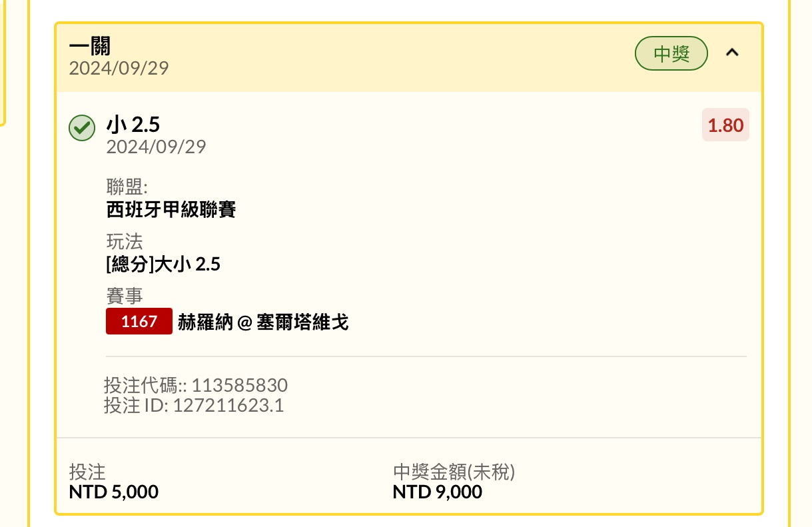The image size is (812, 527).
Task: Click the red 1167 match number badge
Action: point(139,322)
